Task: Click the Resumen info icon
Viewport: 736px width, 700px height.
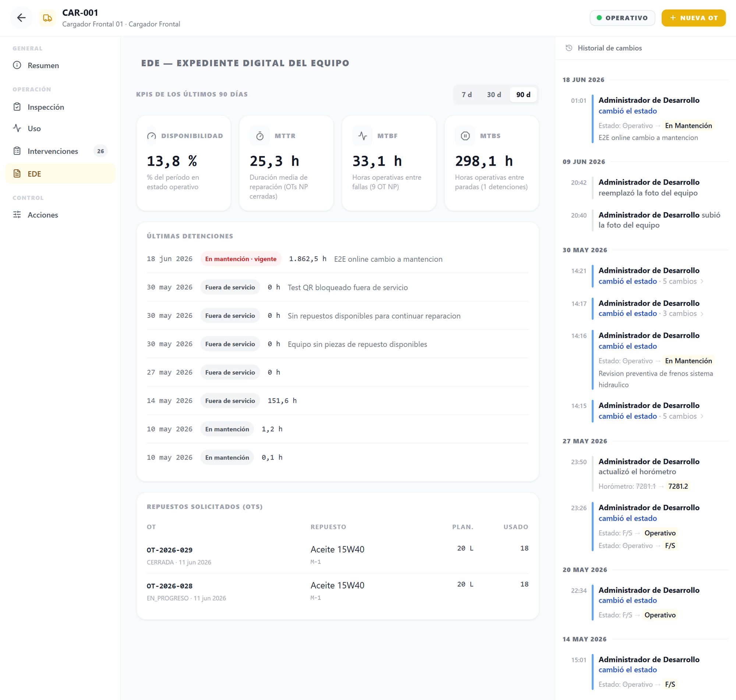Action: click(17, 65)
